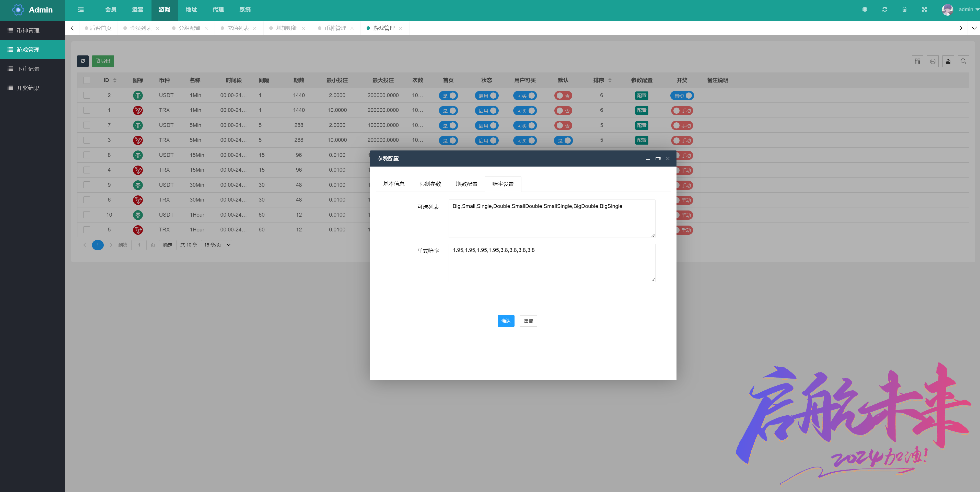980x492 pixels.
Task: Check the checkbox for row ID 2
Action: pos(87,95)
